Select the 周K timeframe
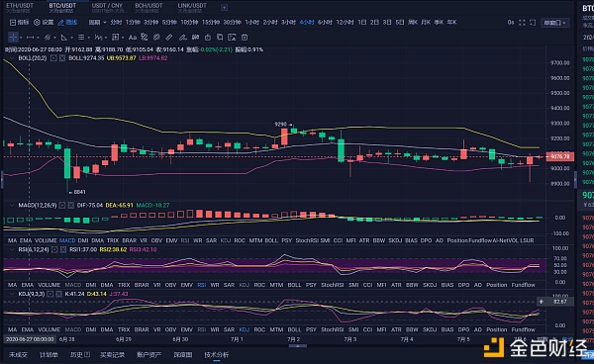Screen dimensions: 594x364 click(x=413, y=23)
